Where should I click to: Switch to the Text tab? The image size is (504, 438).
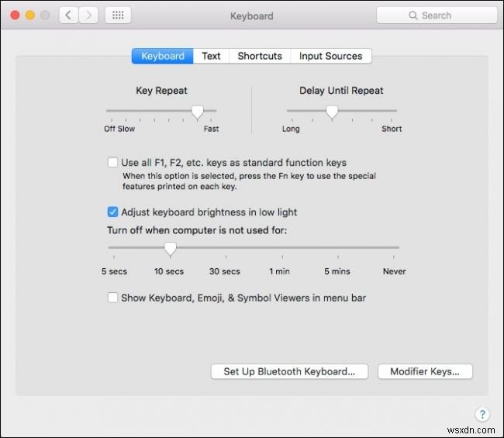(x=211, y=57)
